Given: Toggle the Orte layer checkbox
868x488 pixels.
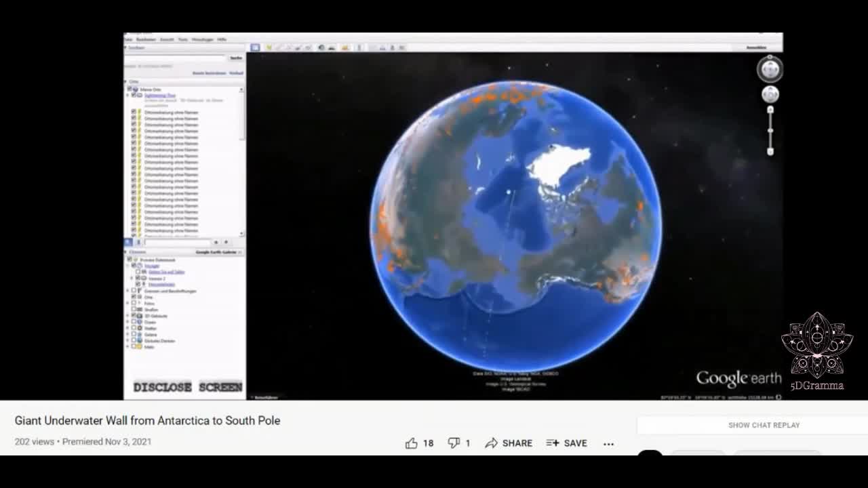Looking at the screenshot, I should point(134,297).
